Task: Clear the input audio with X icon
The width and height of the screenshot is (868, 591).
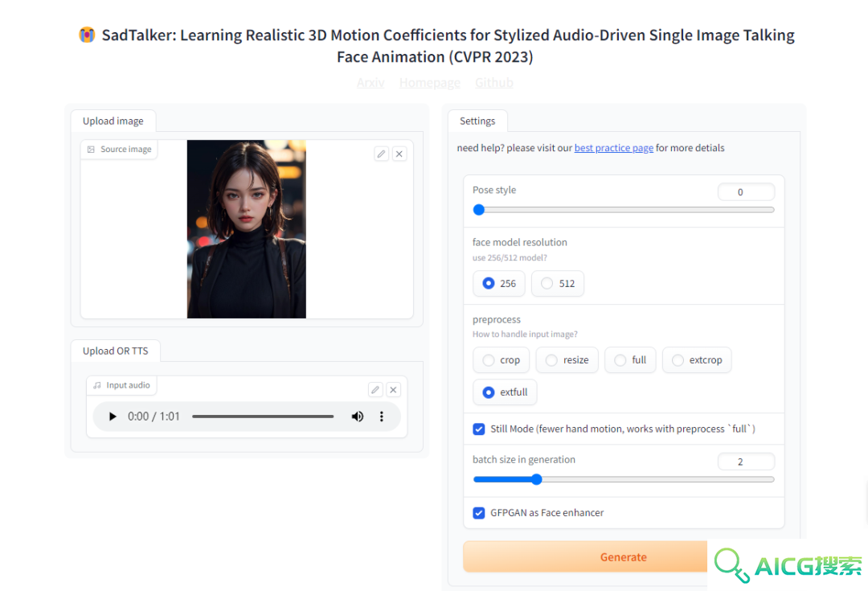Action: (393, 390)
